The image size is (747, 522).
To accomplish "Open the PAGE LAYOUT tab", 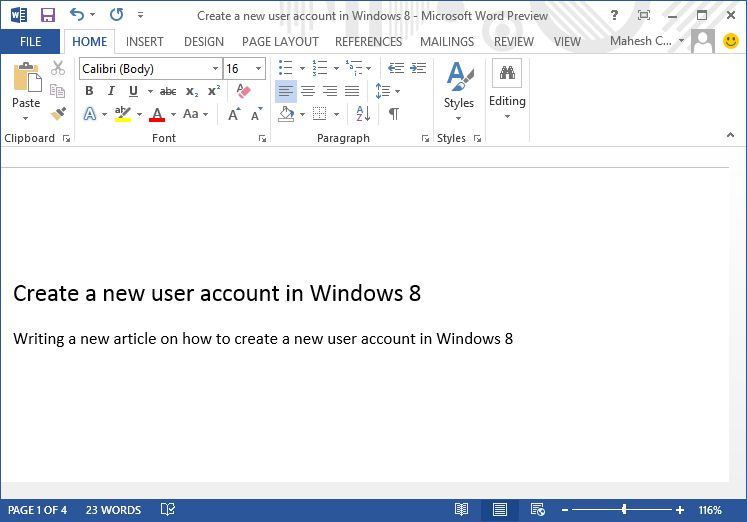I will (x=280, y=42).
